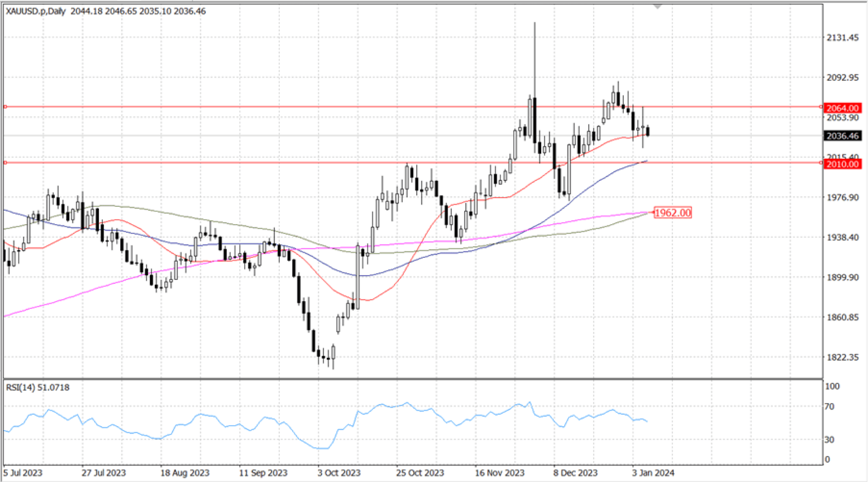Click the RSI 70 level label

829,407
